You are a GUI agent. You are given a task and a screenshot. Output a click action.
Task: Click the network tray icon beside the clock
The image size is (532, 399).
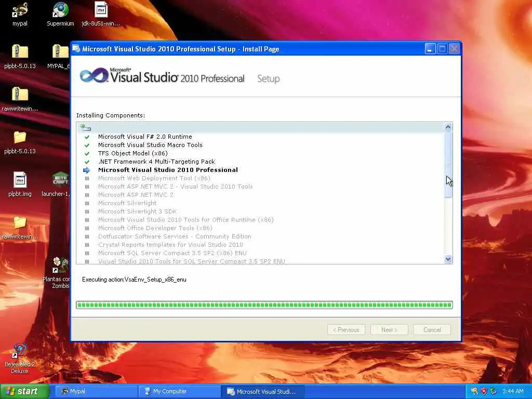pos(494,391)
